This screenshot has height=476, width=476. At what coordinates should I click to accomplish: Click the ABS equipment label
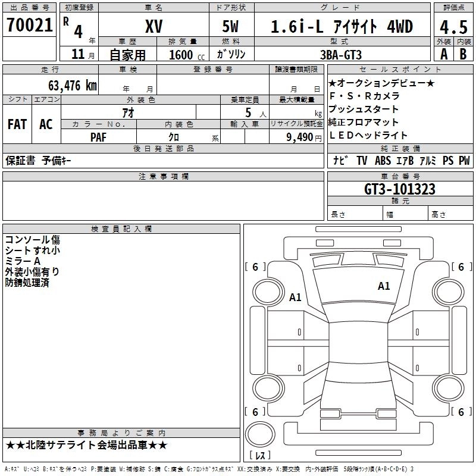click(383, 160)
